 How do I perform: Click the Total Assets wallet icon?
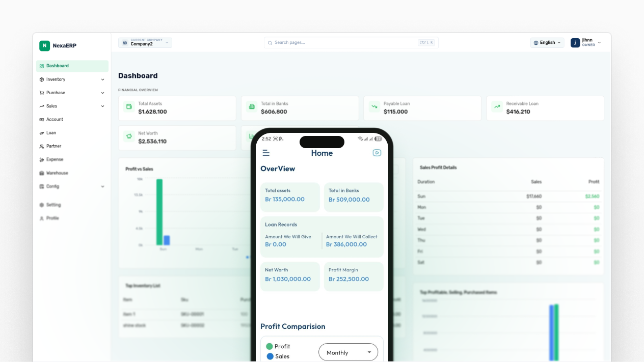click(129, 106)
